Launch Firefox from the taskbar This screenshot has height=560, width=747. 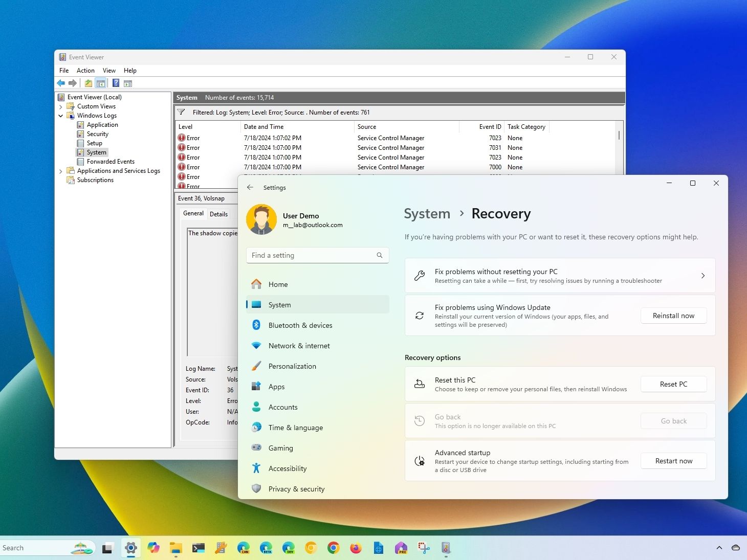click(x=356, y=548)
